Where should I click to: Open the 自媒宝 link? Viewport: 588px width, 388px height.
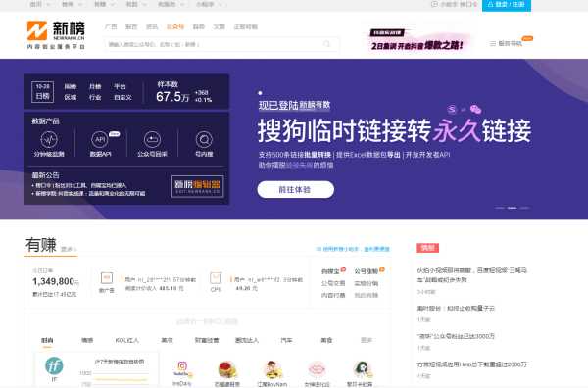click(330, 271)
